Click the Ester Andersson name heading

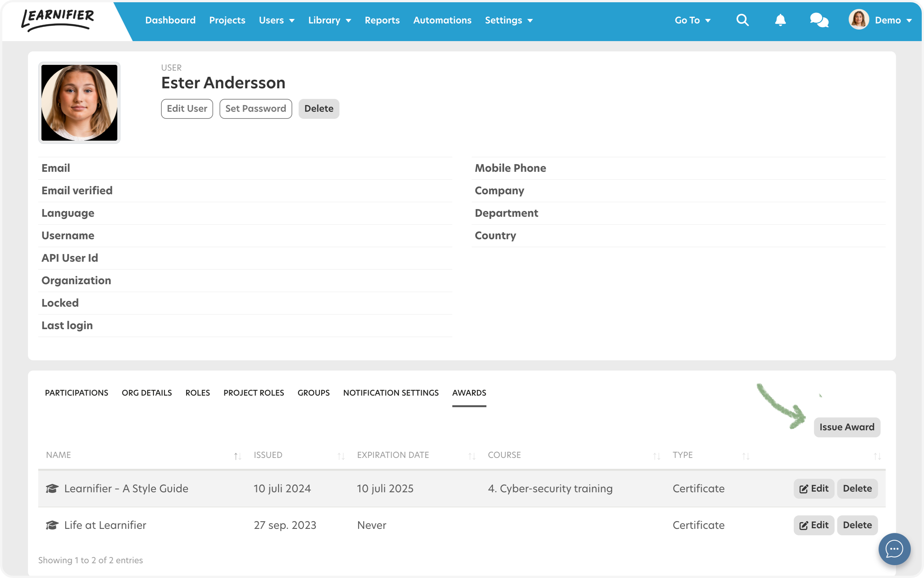coord(223,83)
